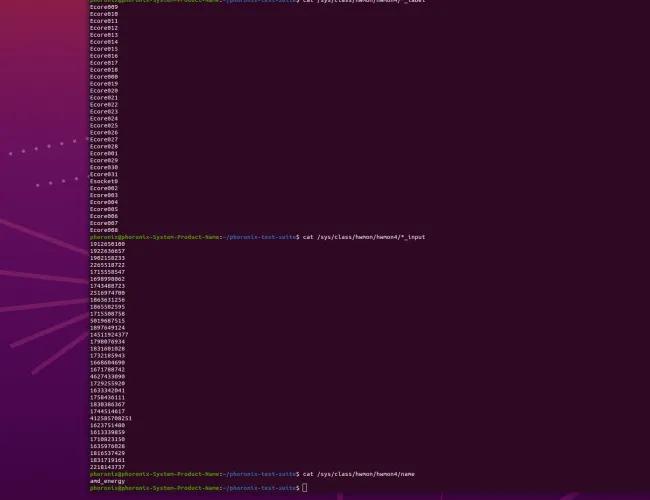This screenshot has height=500, width=650.
Task: Click the 'cat /sys/class/hwmon/hwmon4/name' command
Action: pos(359,474)
